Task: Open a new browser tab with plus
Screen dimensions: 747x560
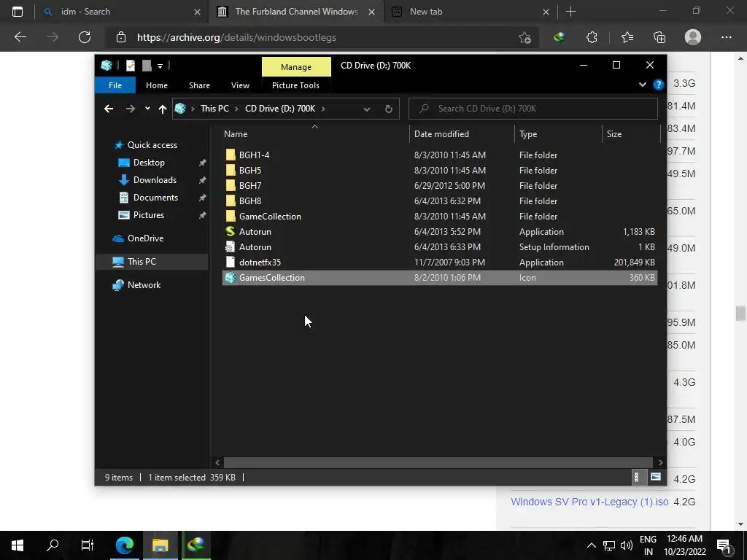Action: 570,12
